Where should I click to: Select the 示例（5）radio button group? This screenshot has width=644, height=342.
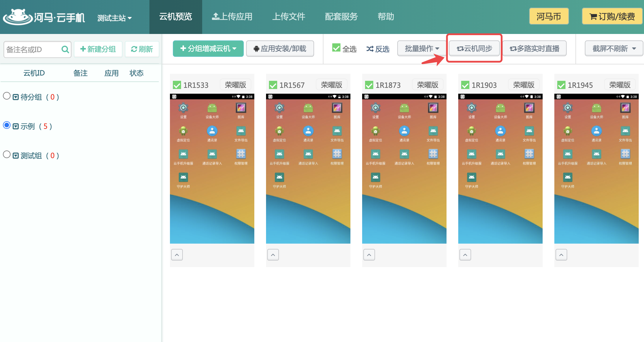coord(7,126)
